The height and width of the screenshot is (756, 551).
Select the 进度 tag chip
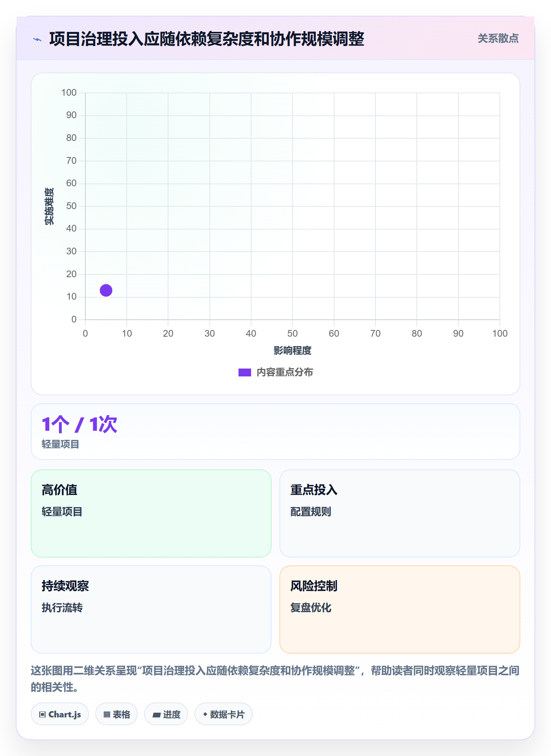166,714
